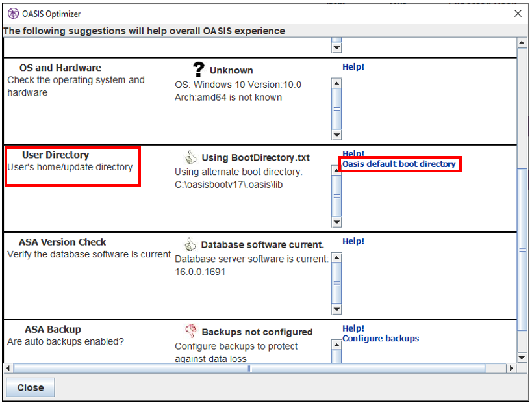The width and height of the screenshot is (532, 405).
Task: Click "Using alternate boot directory:" text
Action: [x=238, y=172]
